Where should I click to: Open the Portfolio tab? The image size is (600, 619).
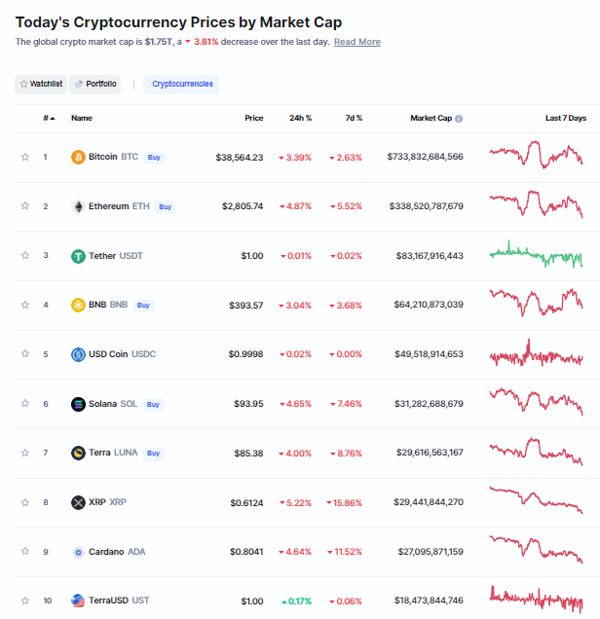click(x=95, y=84)
